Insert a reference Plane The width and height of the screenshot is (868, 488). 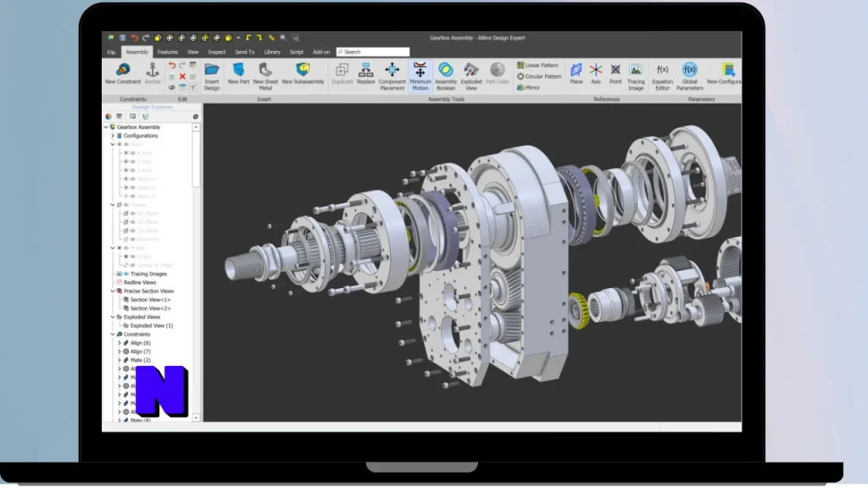(x=576, y=74)
